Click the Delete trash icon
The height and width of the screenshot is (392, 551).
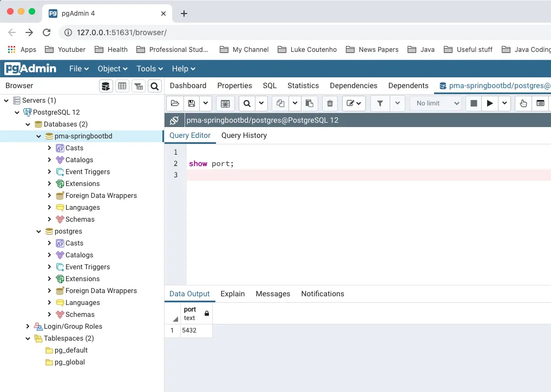click(x=330, y=103)
